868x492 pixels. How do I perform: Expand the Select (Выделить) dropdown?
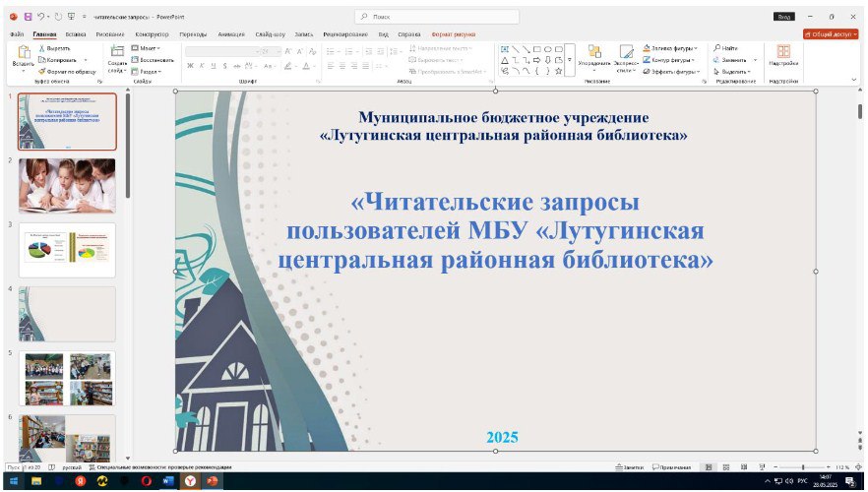[732, 72]
